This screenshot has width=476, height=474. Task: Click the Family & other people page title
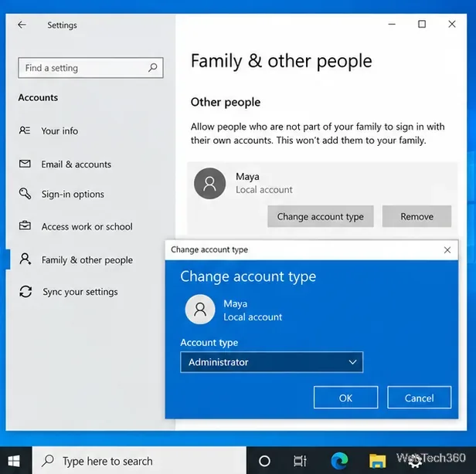(281, 61)
